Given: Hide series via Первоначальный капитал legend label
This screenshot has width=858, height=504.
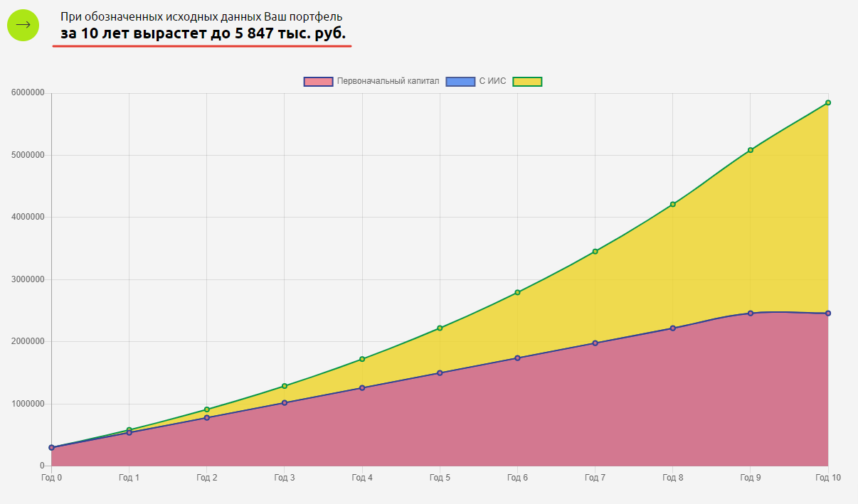Looking at the screenshot, I should [388, 81].
